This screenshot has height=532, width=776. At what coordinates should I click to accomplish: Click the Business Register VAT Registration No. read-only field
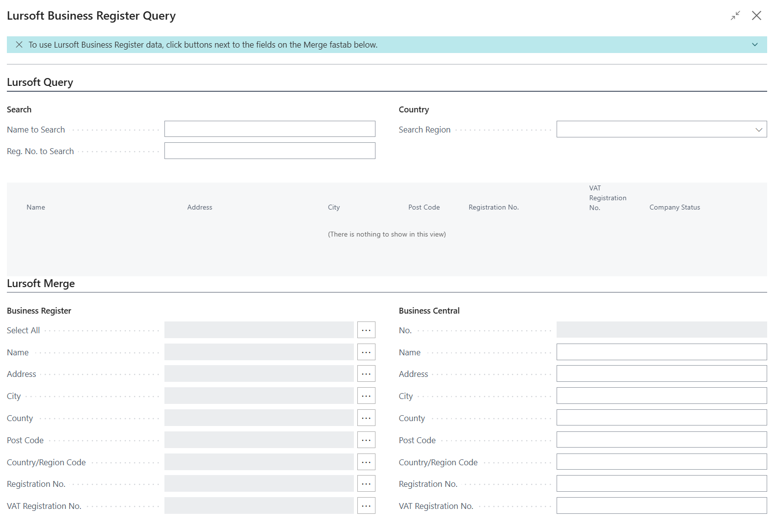click(x=259, y=505)
